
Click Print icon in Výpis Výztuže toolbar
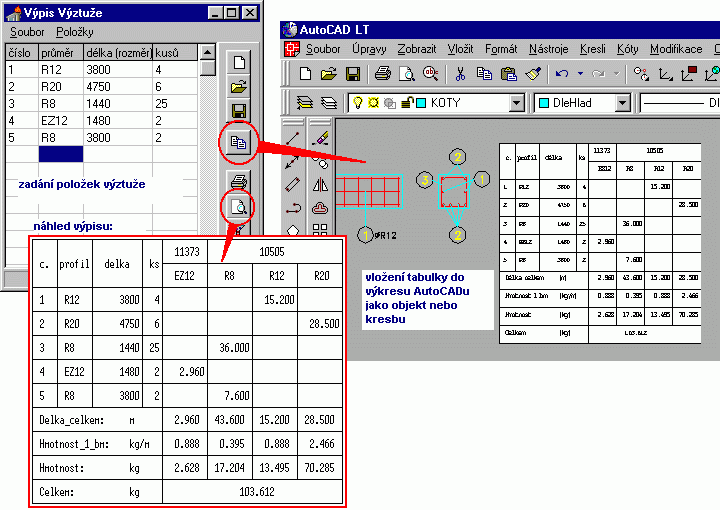coord(239,181)
